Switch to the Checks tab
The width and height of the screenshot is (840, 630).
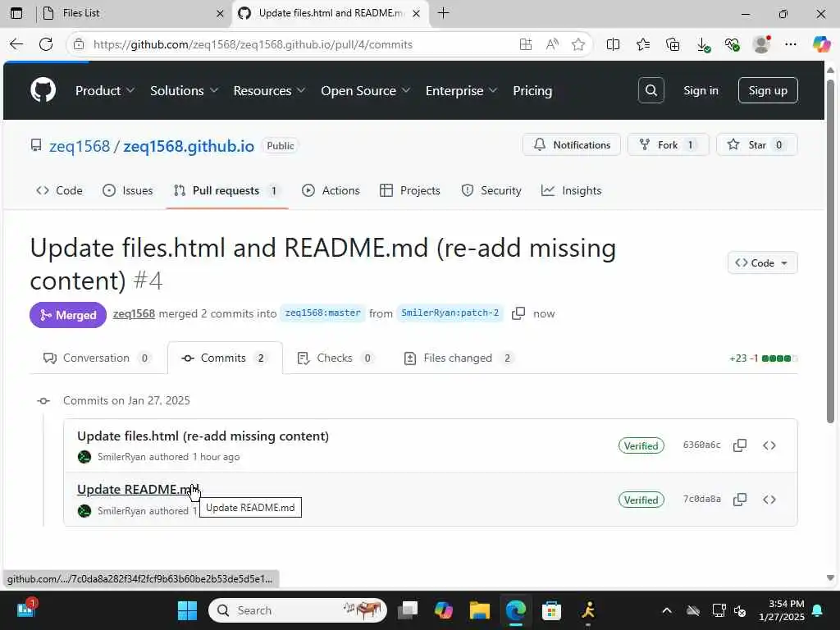[335, 358]
